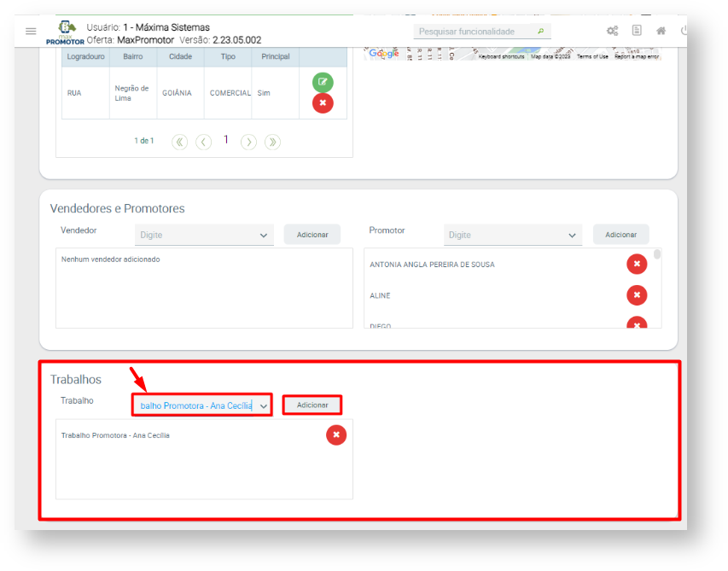This screenshot has height=571, width=728.
Task: Go to first page of addresses
Action: coord(180,142)
